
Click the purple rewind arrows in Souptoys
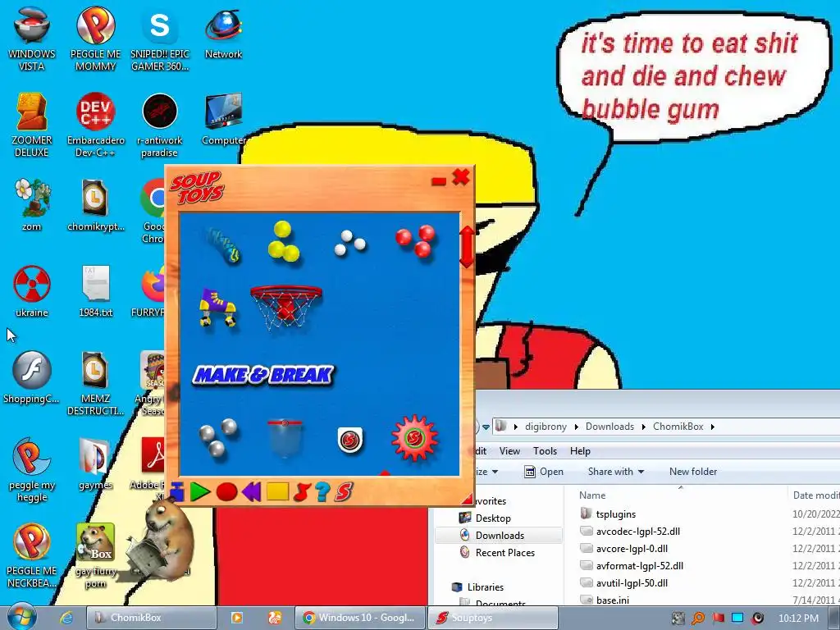[251, 492]
